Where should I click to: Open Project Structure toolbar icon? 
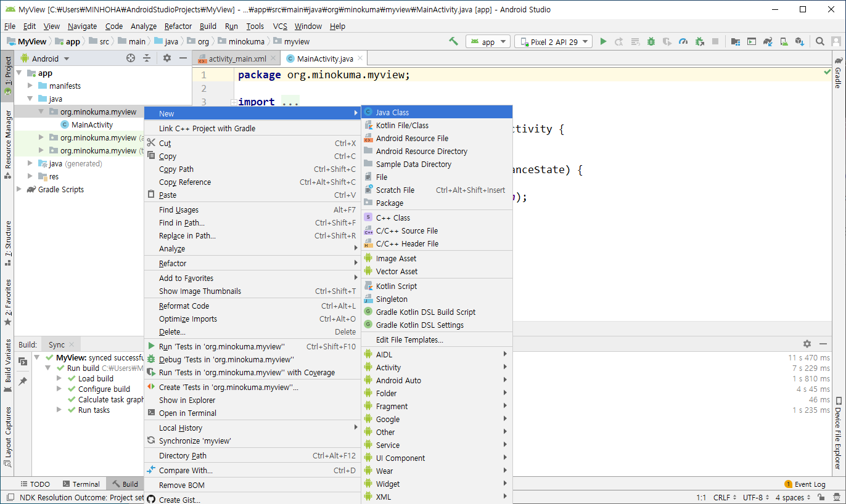(736, 41)
